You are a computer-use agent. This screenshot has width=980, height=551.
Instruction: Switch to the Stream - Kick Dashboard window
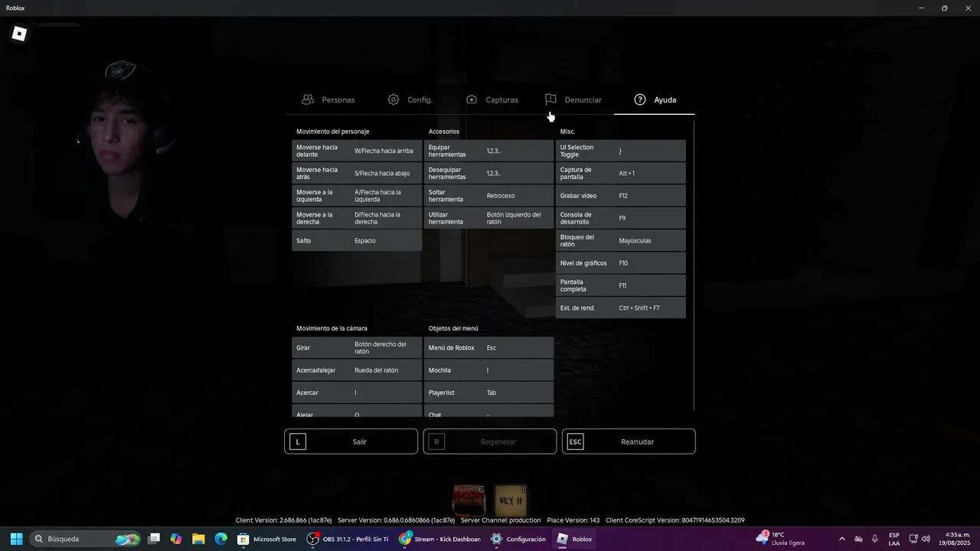[440, 539]
